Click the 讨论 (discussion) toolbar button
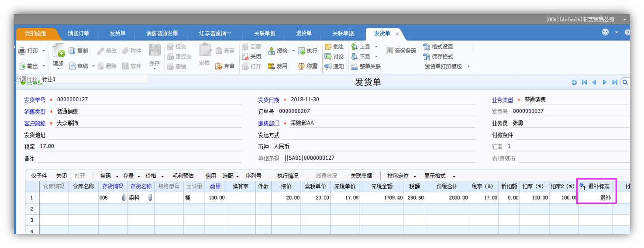Image resolution: width=644 pixels, height=248 pixels. click(x=334, y=57)
